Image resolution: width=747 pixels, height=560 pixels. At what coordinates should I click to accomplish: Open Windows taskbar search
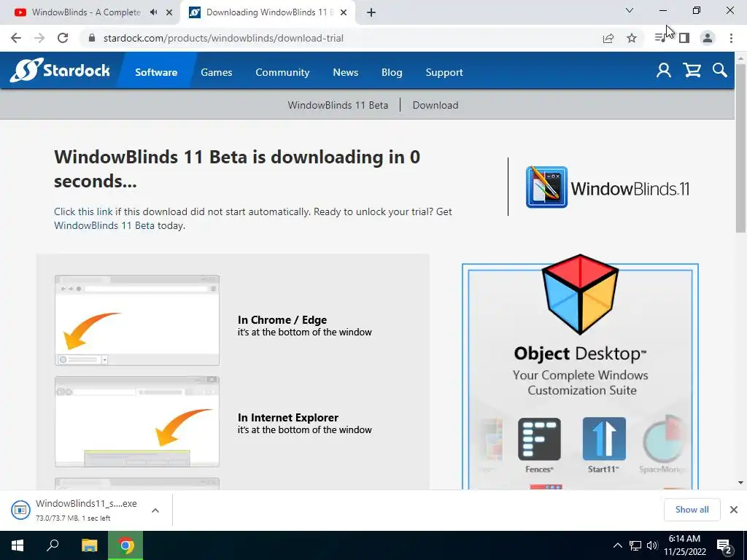click(53, 545)
